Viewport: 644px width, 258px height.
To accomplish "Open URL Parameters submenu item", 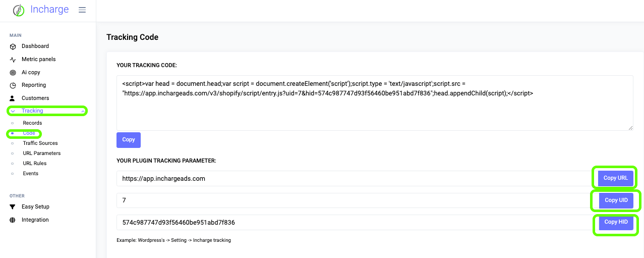I will click(42, 153).
